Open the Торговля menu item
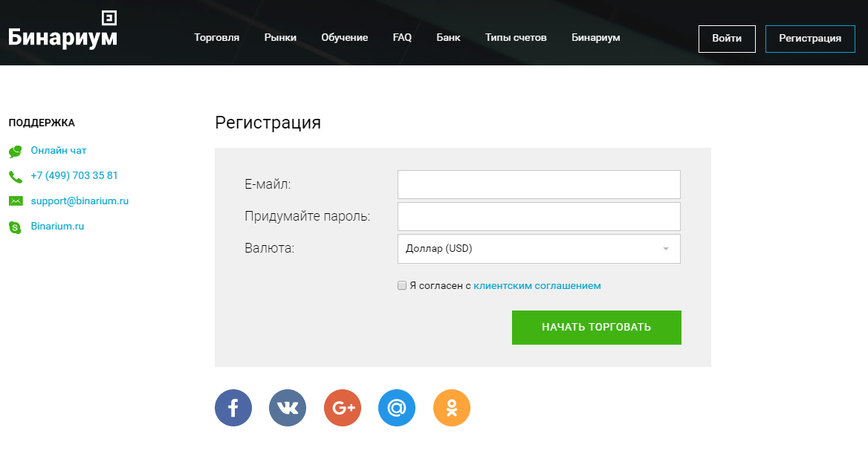This screenshot has height=468, width=868. pos(216,38)
